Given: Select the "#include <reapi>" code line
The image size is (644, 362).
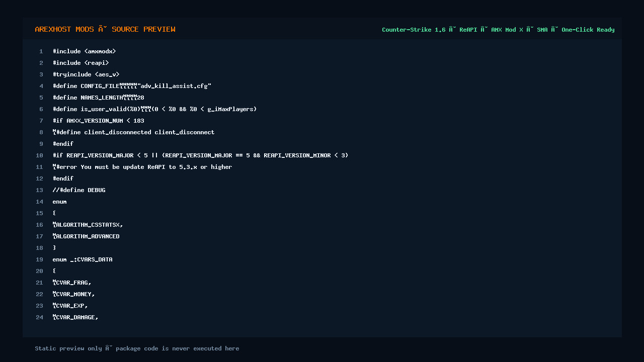Looking at the screenshot, I should coord(81,63).
